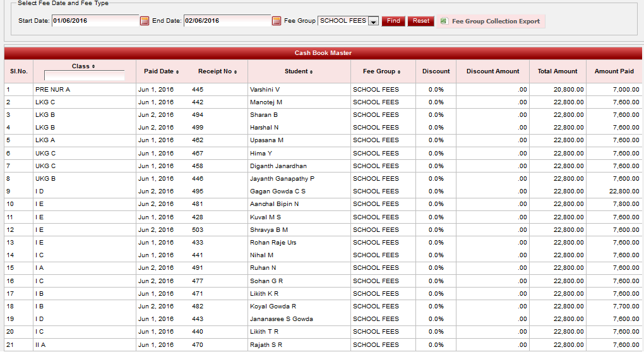Screen dimensions: 644x352
Task: Click the Reset button
Action: [x=420, y=21]
